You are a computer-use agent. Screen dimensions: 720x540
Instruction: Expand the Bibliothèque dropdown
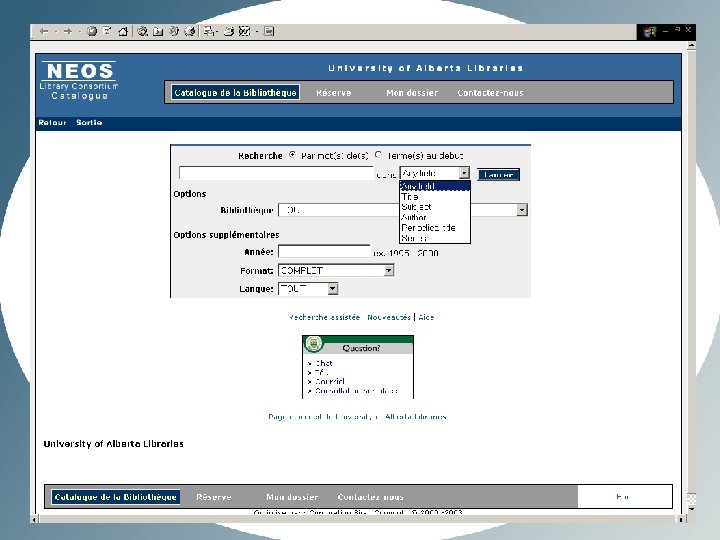522,210
